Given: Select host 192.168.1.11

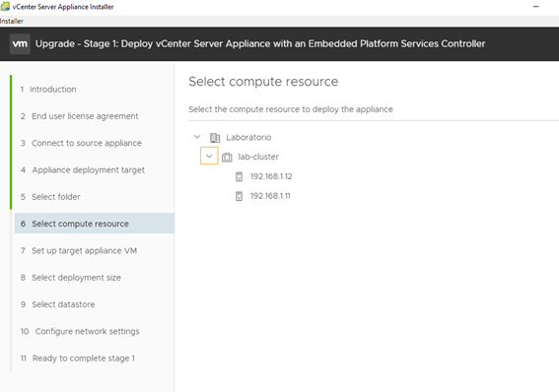Looking at the screenshot, I should click(x=270, y=196).
